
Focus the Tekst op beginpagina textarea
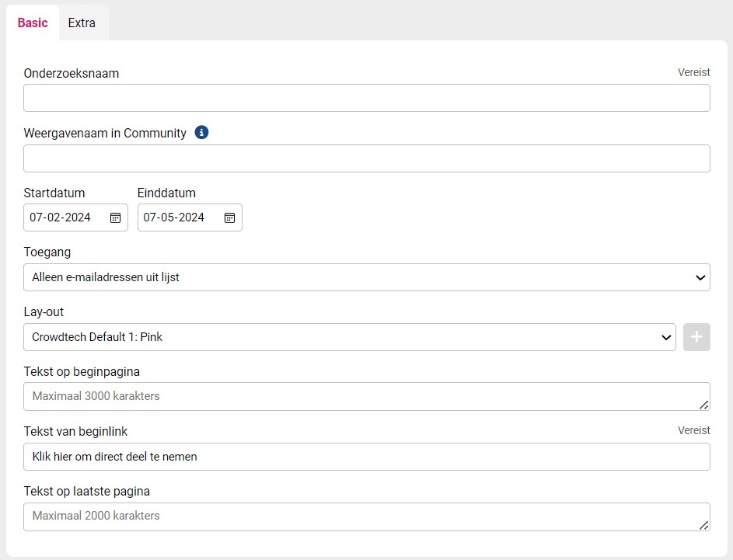[367, 397]
